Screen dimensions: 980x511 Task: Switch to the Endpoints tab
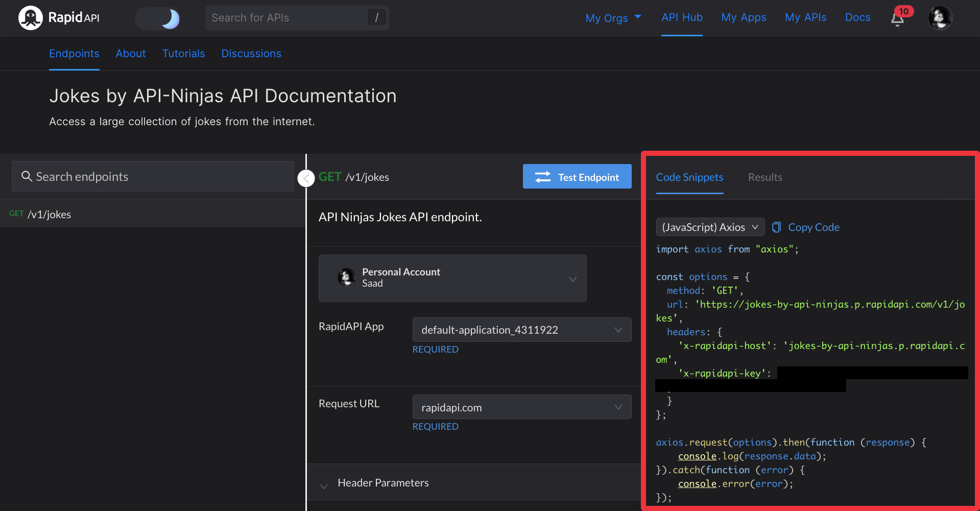pyautogui.click(x=74, y=54)
